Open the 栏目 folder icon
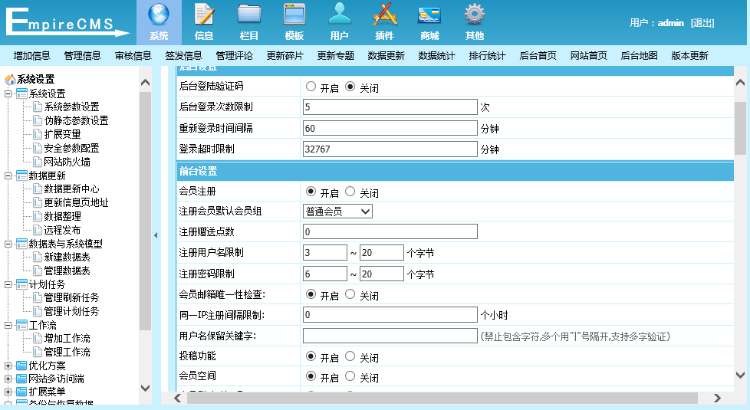The width and height of the screenshot is (750, 410). click(249, 14)
